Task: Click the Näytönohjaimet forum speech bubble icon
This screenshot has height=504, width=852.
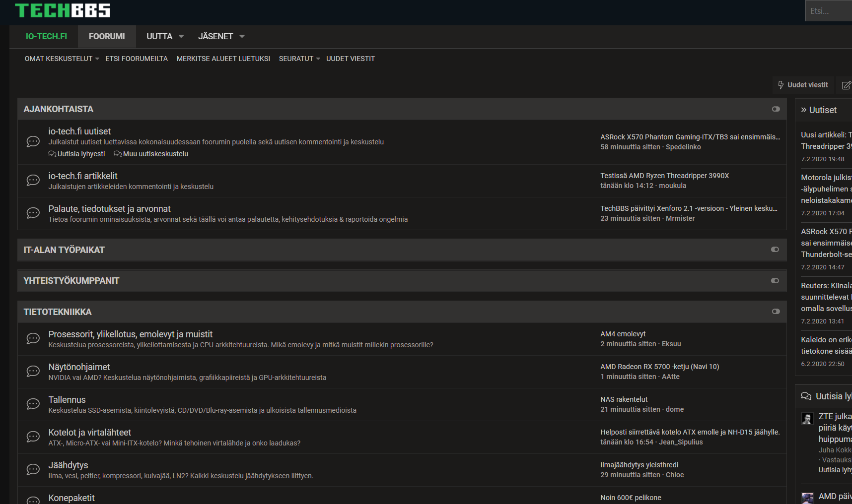Action: pos(33,371)
